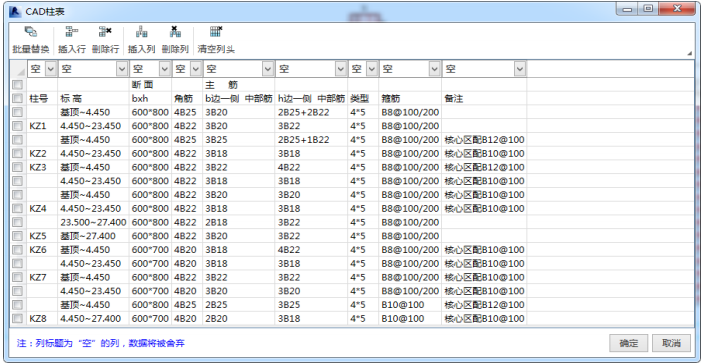701x364 pixels.
Task: Click the 取消 cancel button
Action: (671, 343)
